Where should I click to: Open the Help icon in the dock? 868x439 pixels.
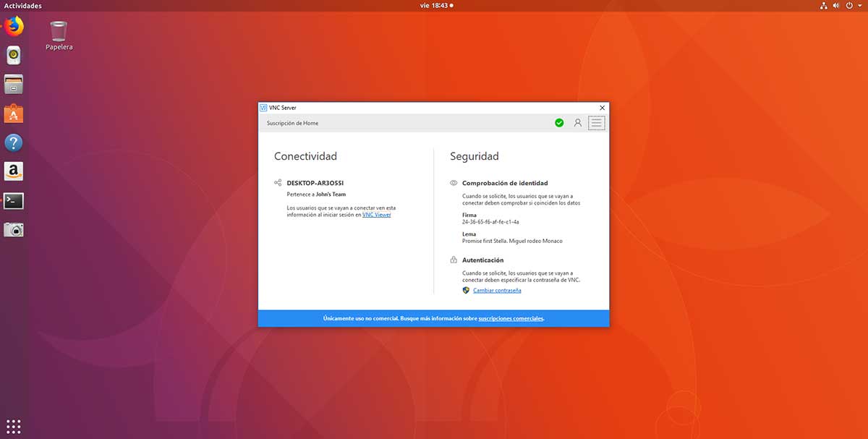(x=14, y=142)
